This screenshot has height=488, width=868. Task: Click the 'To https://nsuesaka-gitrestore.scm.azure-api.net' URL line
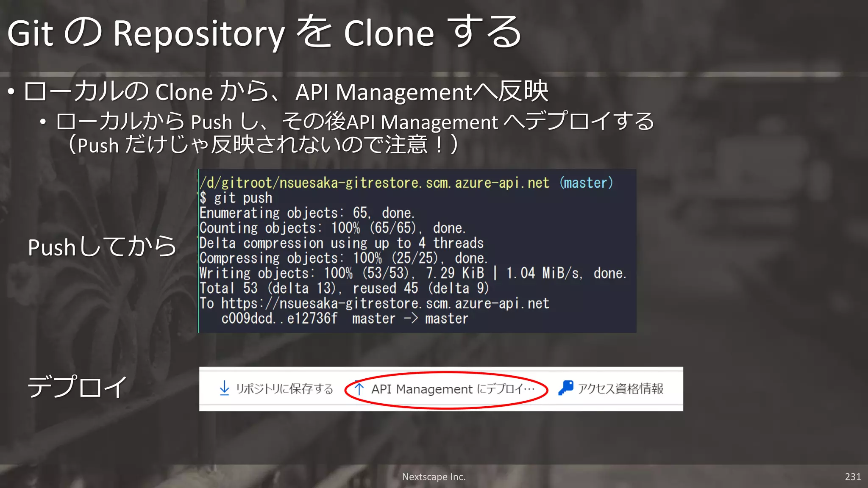click(375, 303)
